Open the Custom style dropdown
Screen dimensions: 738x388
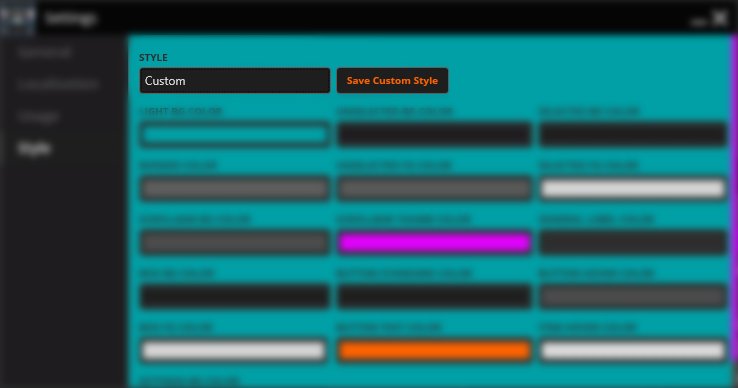pyautogui.click(x=234, y=81)
